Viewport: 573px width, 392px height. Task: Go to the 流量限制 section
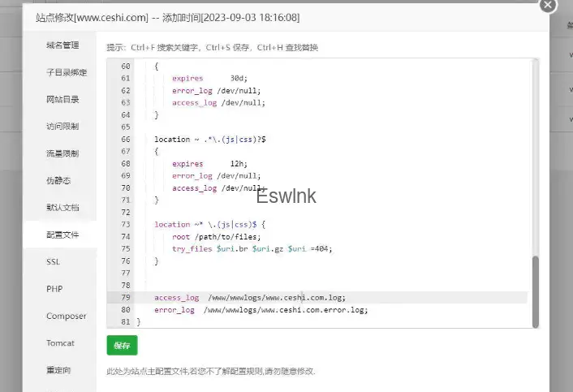pos(62,153)
